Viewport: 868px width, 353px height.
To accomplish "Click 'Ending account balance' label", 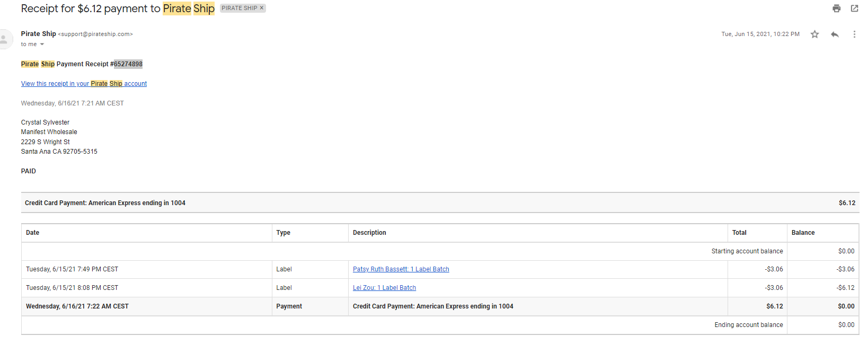I will (x=749, y=325).
